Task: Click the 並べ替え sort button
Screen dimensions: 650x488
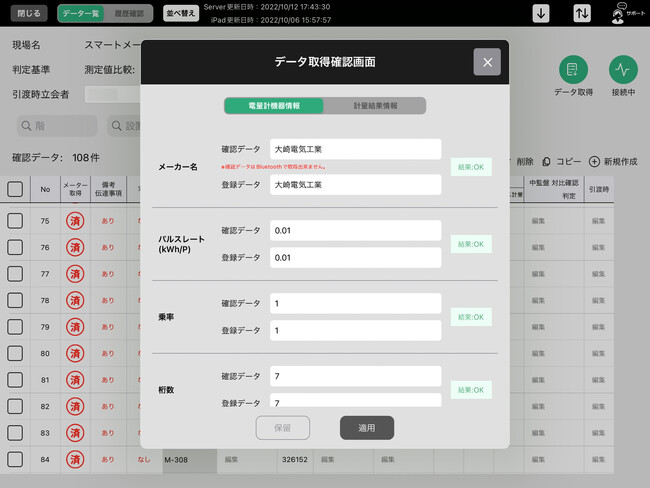Action: pos(180,14)
